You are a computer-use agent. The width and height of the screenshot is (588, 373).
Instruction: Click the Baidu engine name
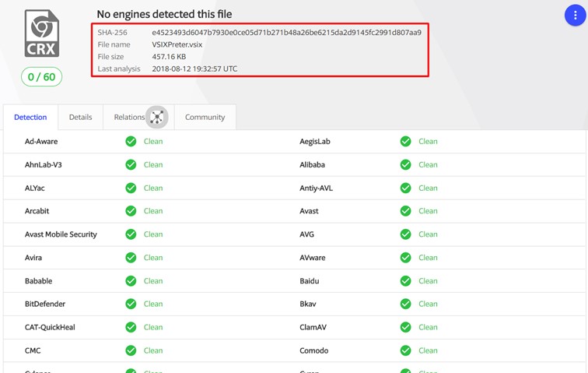tap(310, 281)
